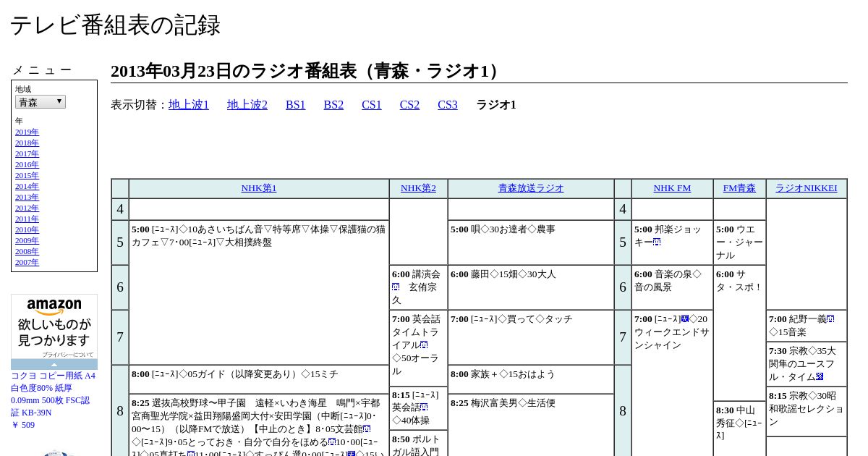The width and height of the screenshot is (868, 456).
Task: Open the ラジオNIKKEI channel header link
Action: point(807,188)
